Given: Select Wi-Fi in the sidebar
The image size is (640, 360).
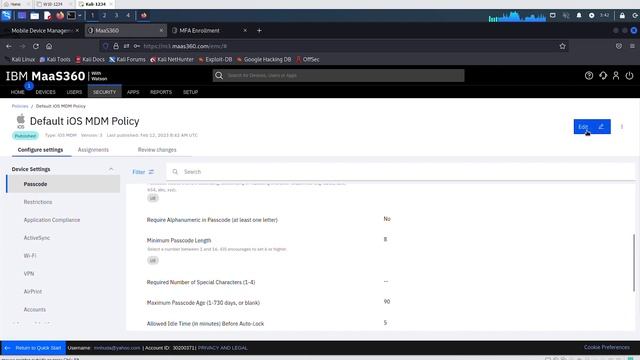Looking at the screenshot, I should pos(30,256).
